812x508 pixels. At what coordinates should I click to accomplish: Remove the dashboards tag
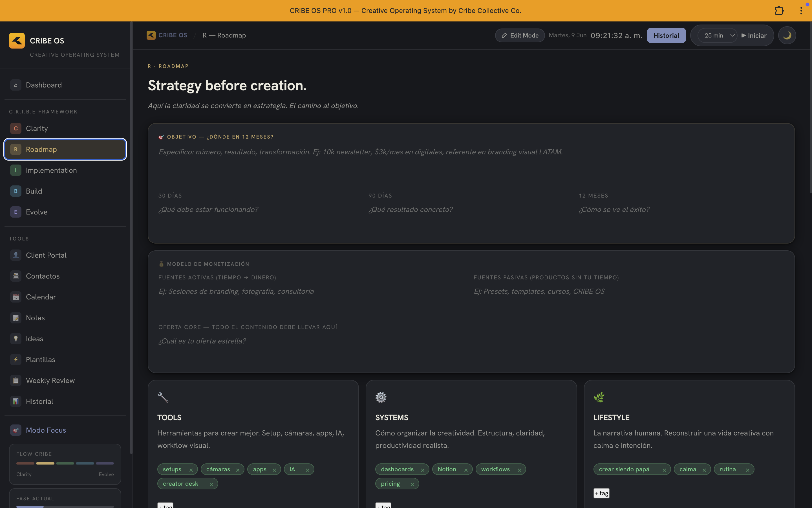coord(422,470)
